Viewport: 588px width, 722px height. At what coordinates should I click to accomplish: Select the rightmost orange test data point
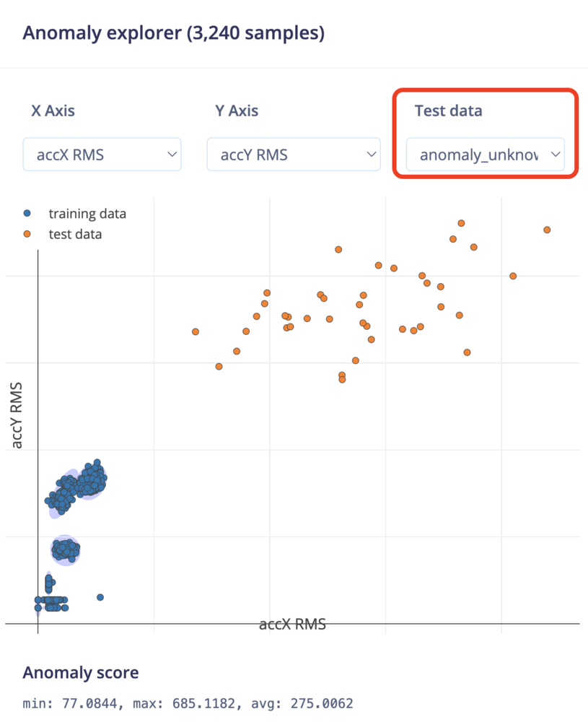click(x=547, y=230)
